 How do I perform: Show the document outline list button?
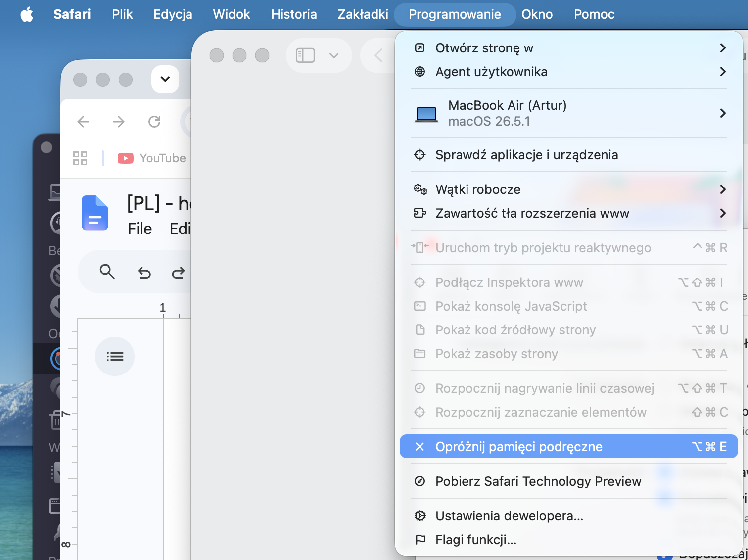point(115,357)
